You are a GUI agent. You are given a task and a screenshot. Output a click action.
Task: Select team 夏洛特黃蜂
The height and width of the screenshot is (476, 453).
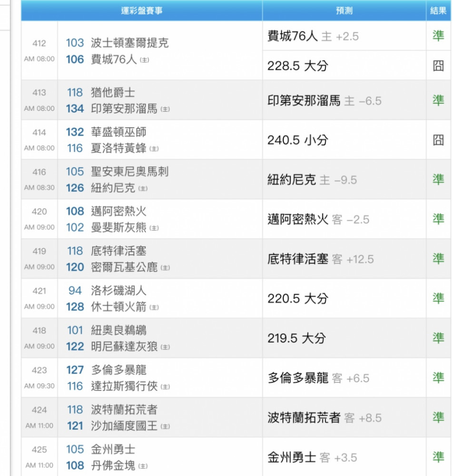click(118, 148)
